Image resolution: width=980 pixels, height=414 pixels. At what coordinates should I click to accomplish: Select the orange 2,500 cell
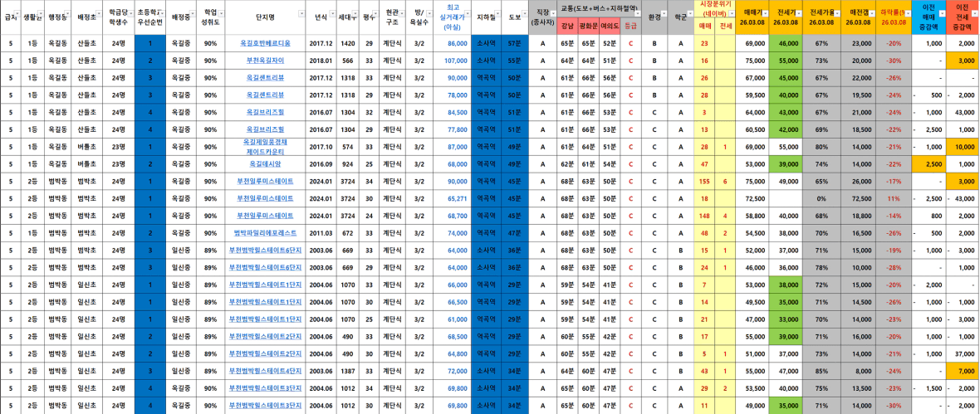[929, 163]
